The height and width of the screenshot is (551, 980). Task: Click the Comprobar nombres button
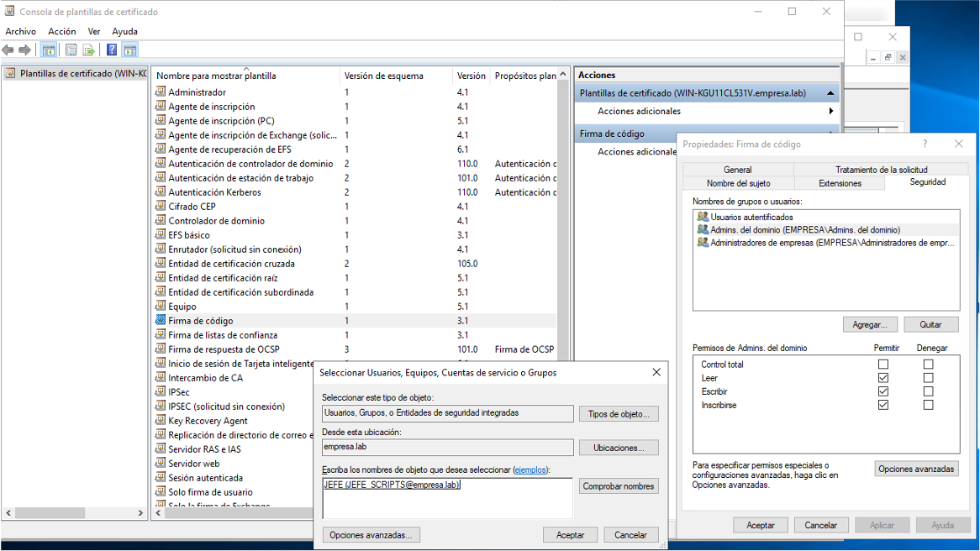pos(619,485)
